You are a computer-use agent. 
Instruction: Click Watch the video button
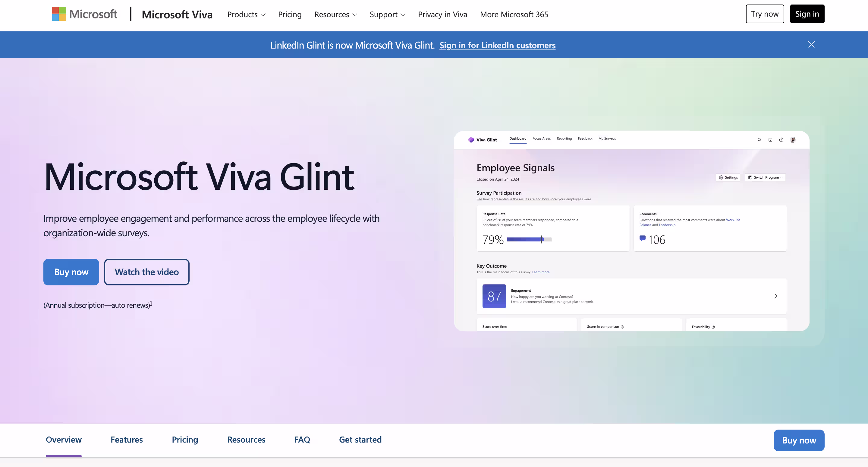coord(146,272)
